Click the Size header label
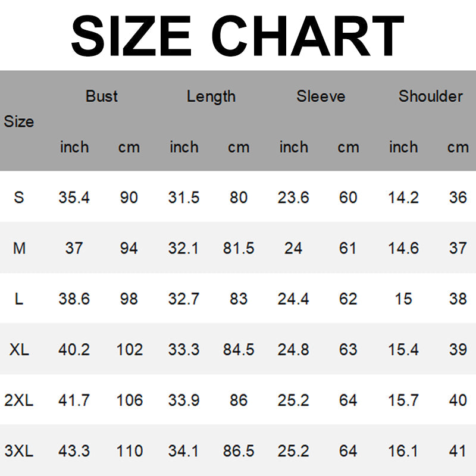Viewport: 476px width, 476px height. [x=19, y=122]
